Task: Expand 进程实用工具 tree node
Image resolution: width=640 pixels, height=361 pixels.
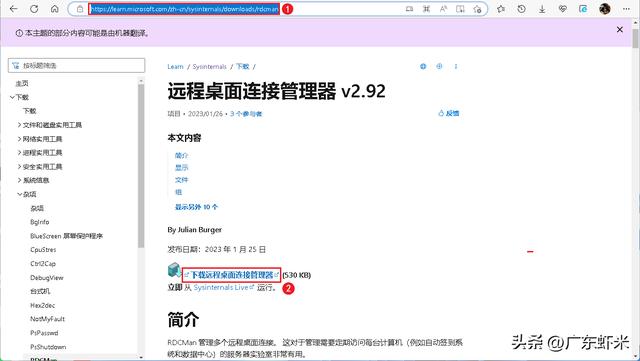Action: click(19, 153)
